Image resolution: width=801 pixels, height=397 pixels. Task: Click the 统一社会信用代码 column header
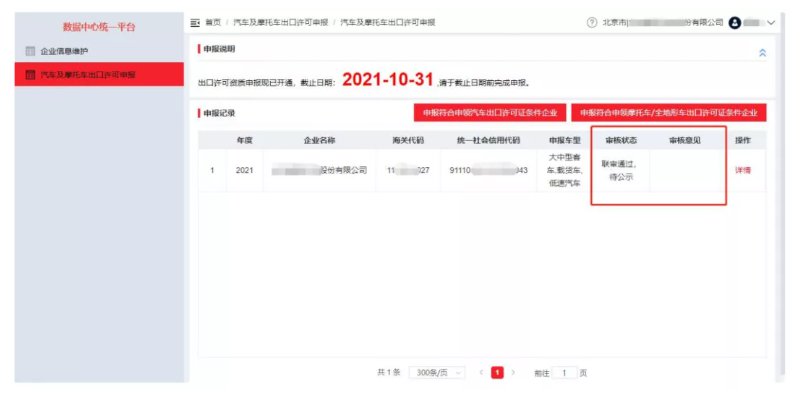[488, 140]
